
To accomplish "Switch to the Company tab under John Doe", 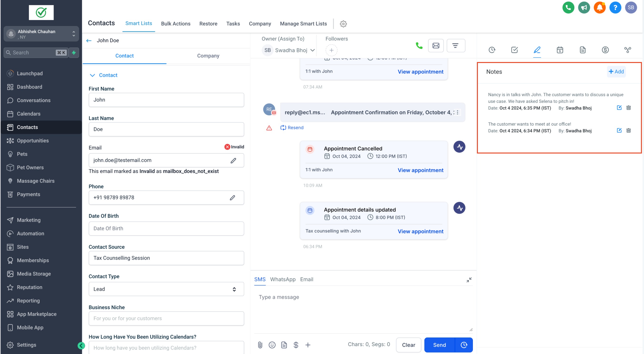I will [x=208, y=56].
